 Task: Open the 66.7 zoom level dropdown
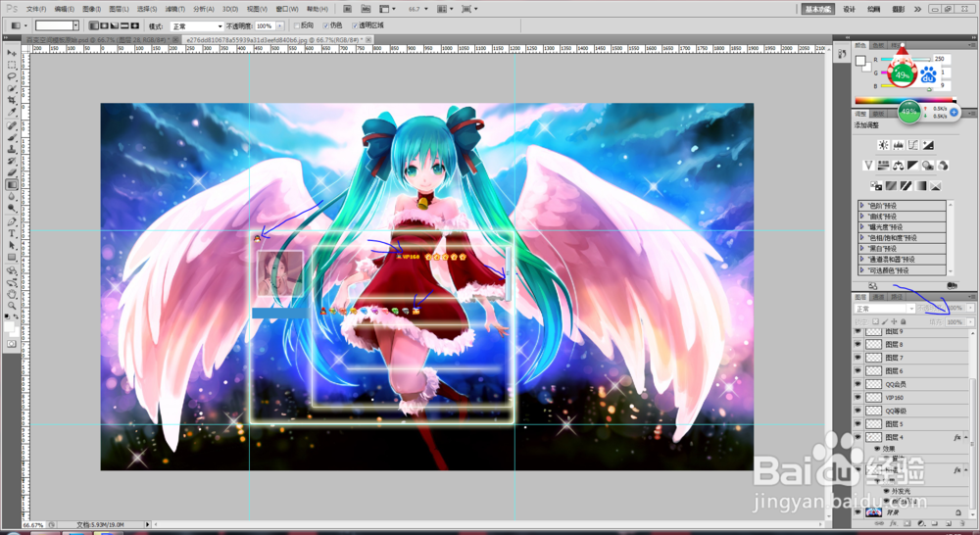click(x=426, y=10)
